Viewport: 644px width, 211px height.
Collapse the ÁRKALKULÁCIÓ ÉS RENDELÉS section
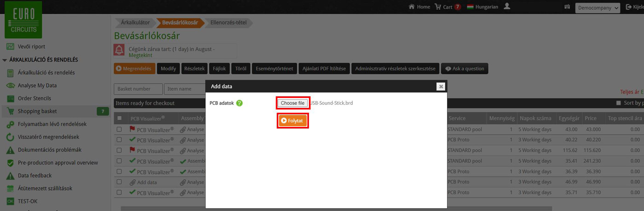coord(5,60)
